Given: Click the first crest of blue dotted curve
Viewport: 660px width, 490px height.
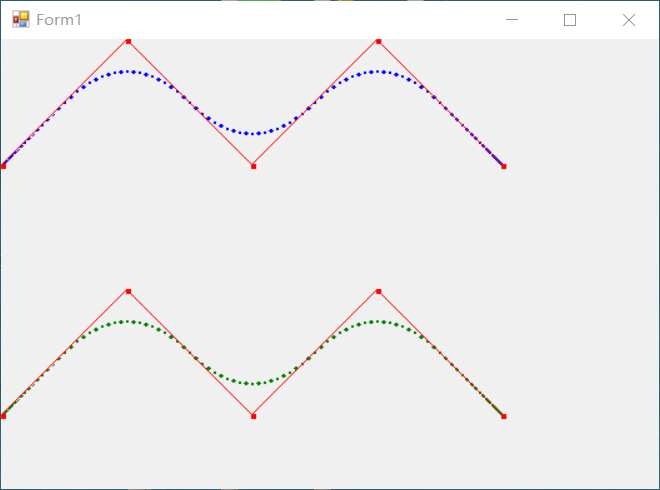Looking at the screenshot, I should 128,72.
